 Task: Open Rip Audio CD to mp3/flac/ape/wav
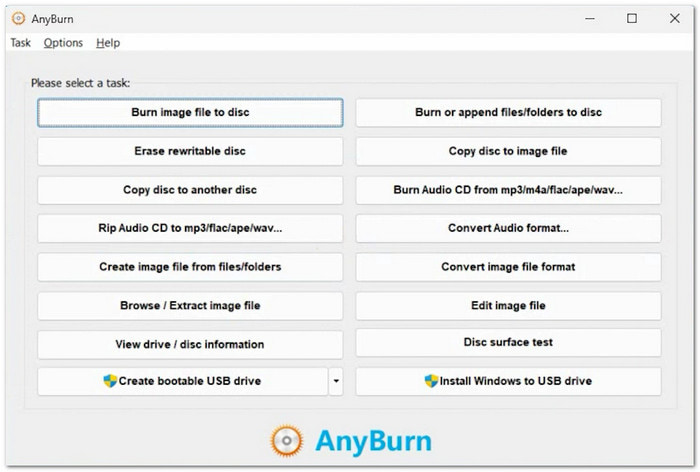190,229
